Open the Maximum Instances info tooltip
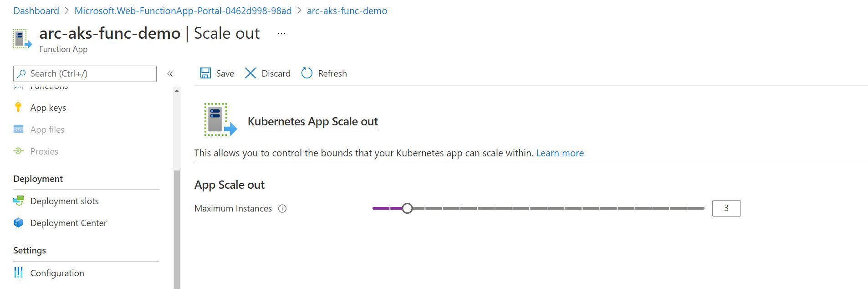Screen dimensions: 868x289 coord(282,208)
